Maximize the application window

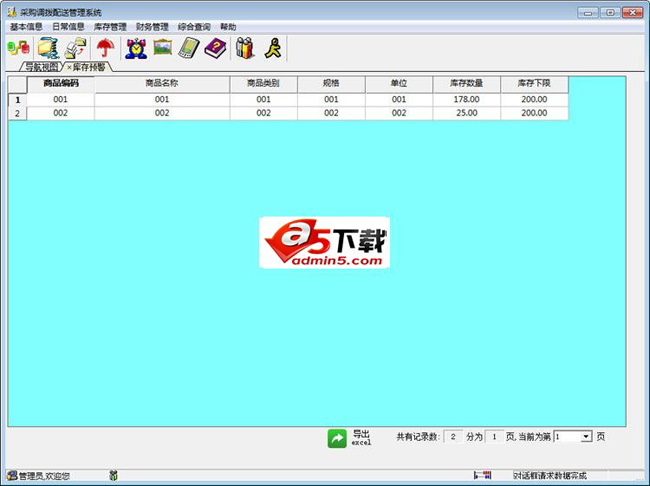(x=610, y=13)
